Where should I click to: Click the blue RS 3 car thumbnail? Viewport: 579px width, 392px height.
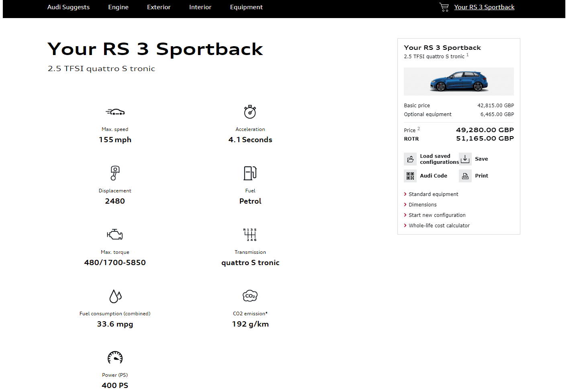[x=459, y=82]
